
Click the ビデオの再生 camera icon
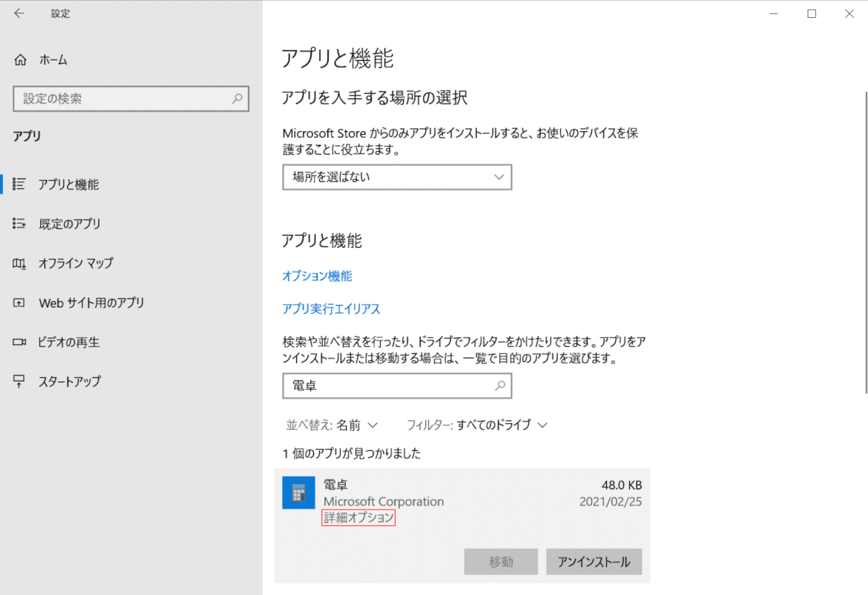pos(19,342)
